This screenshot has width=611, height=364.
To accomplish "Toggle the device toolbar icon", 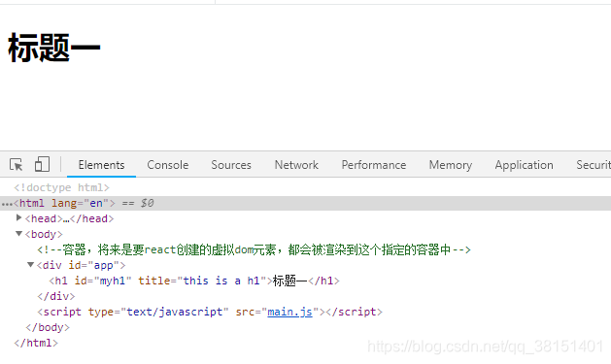I will pos(42,164).
